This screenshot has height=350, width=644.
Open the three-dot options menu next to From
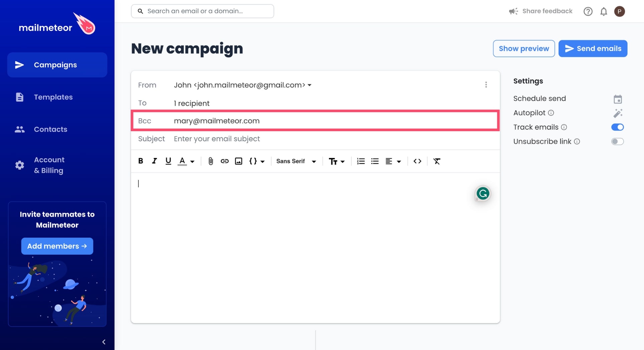point(486,85)
